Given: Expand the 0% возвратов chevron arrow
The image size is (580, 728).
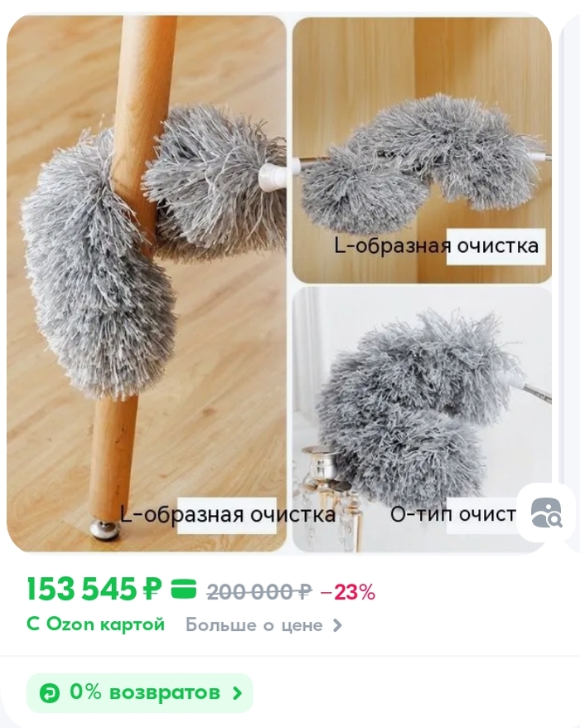Looking at the screenshot, I should coord(237,694).
